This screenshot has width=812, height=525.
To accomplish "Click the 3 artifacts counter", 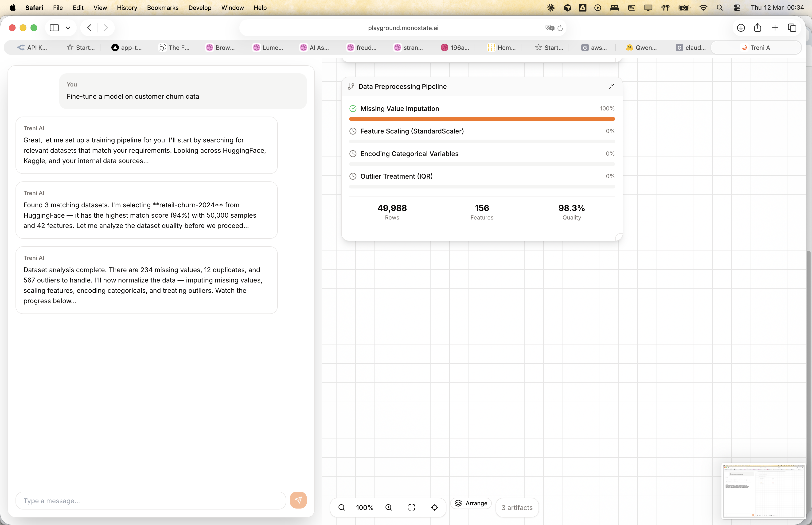I will tap(517, 508).
